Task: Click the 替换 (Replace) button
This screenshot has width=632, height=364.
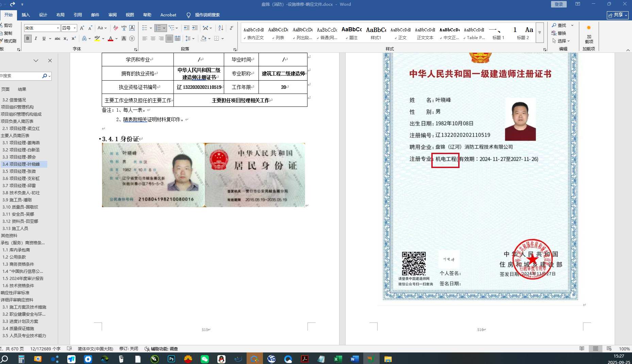Action: coord(559,33)
